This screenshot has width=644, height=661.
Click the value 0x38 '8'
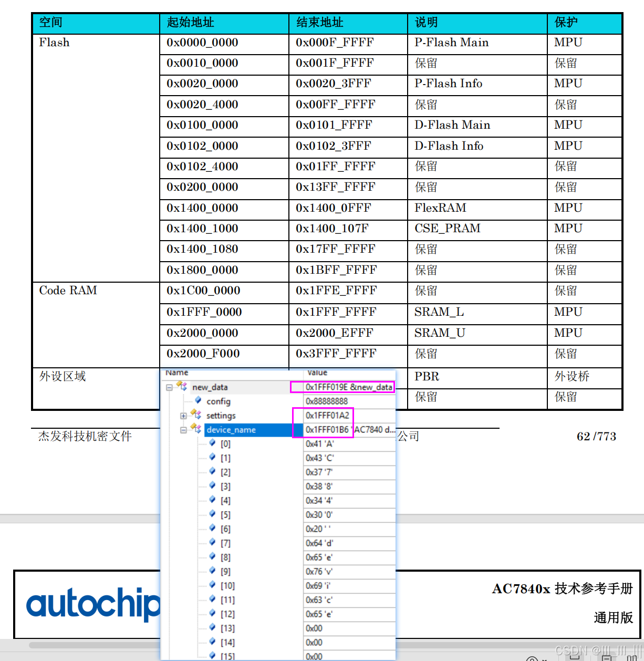tap(319, 487)
